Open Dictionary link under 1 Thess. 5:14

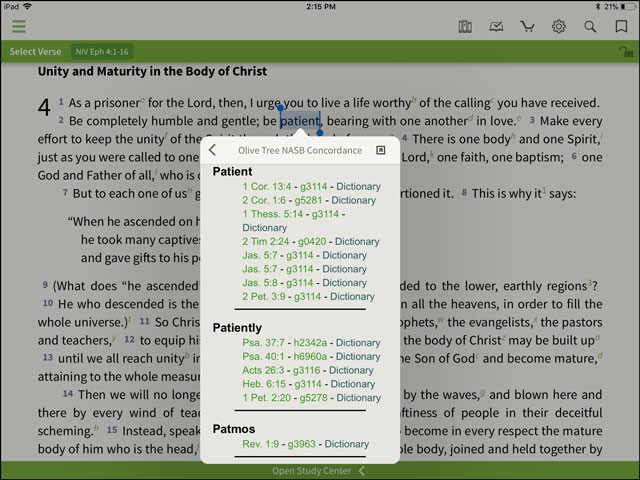click(264, 228)
